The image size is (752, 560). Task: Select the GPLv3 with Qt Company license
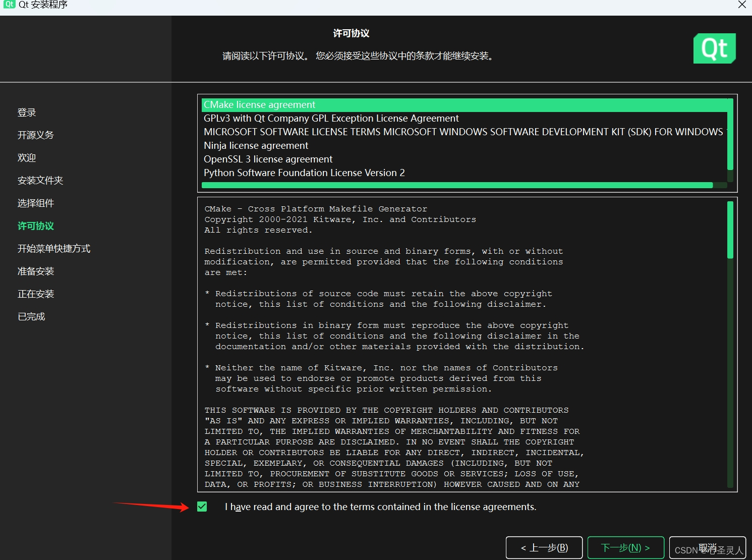[331, 118]
